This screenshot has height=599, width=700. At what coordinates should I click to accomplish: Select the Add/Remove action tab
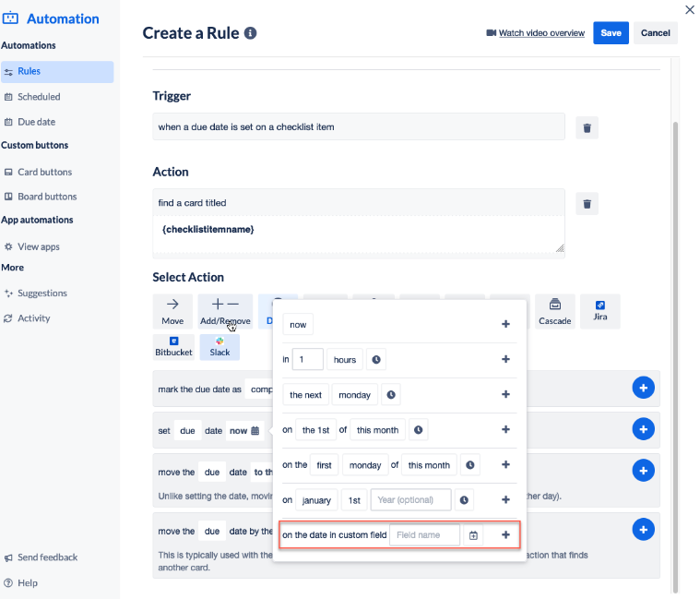(x=225, y=311)
